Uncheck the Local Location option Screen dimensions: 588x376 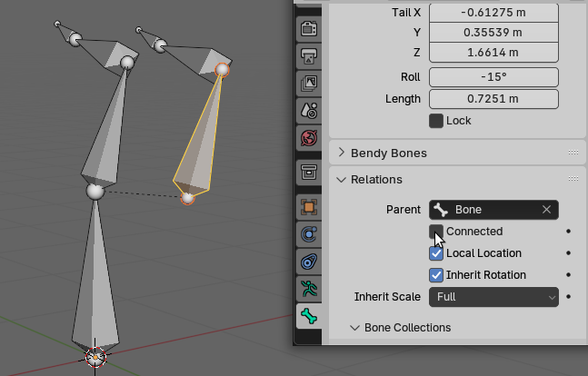pos(435,253)
